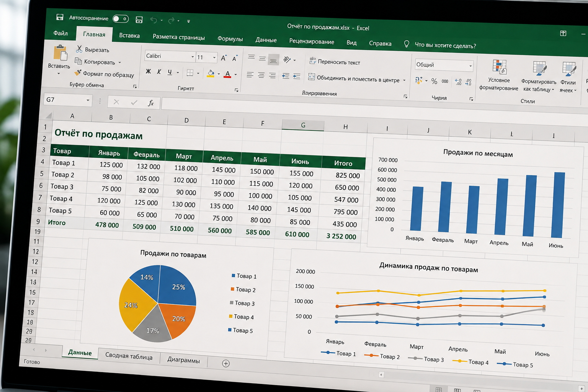Toggle italic with the К button
The width and height of the screenshot is (588, 392).
pos(159,72)
